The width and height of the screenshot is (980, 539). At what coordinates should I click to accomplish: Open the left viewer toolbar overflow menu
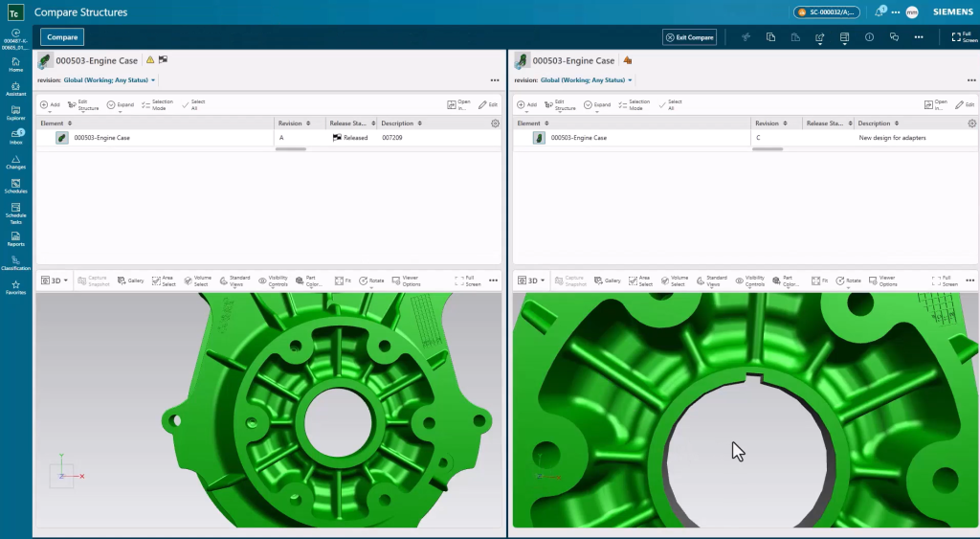click(x=493, y=281)
